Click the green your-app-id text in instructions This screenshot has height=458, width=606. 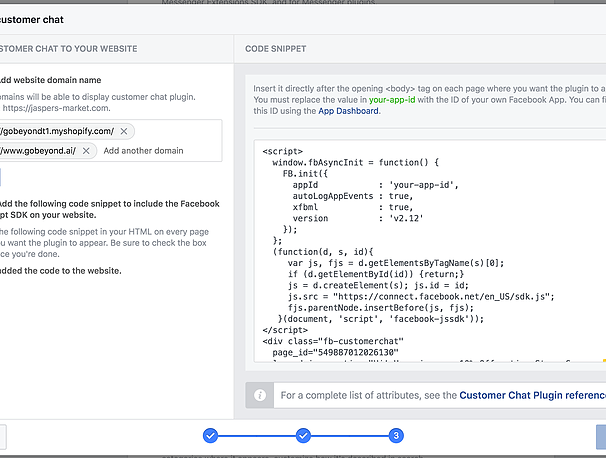click(x=392, y=100)
